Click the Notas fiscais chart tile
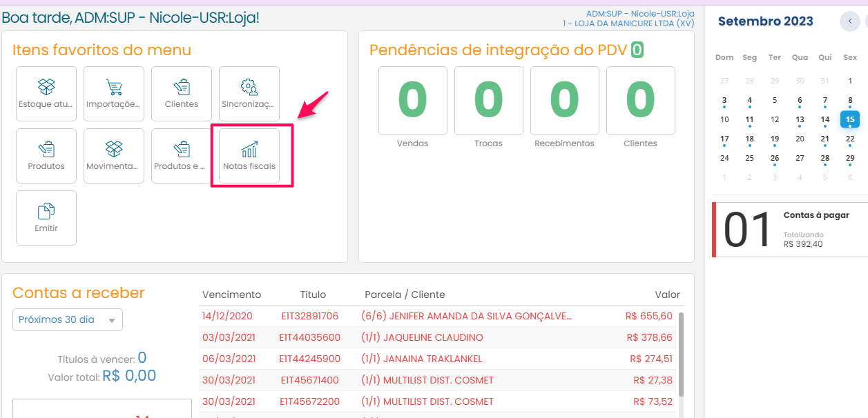This screenshot has width=868, height=418. pyautogui.click(x=249, y=155)
